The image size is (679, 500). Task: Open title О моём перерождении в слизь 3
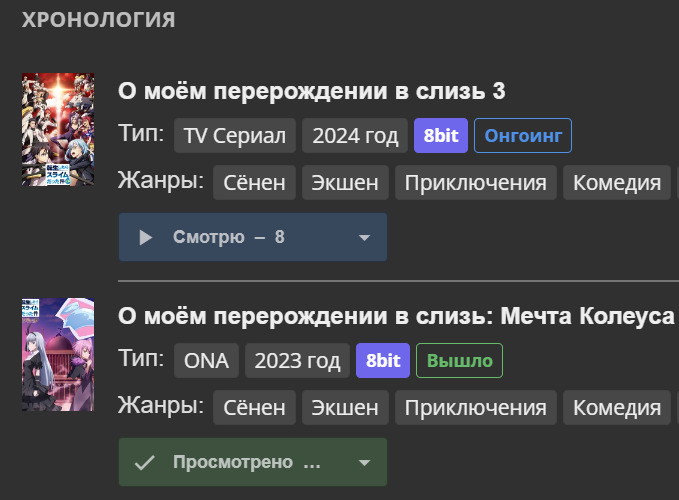(x=311, y=91)
